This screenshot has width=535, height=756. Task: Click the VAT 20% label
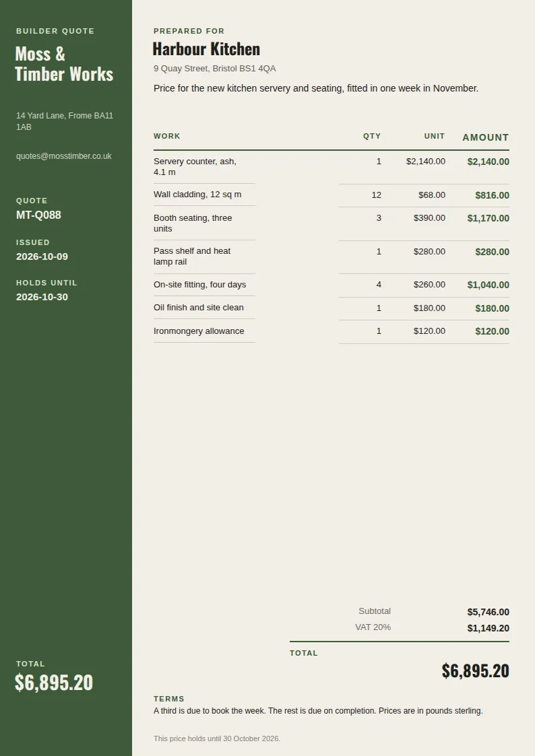pyautogui.click(x=373, y=627)
